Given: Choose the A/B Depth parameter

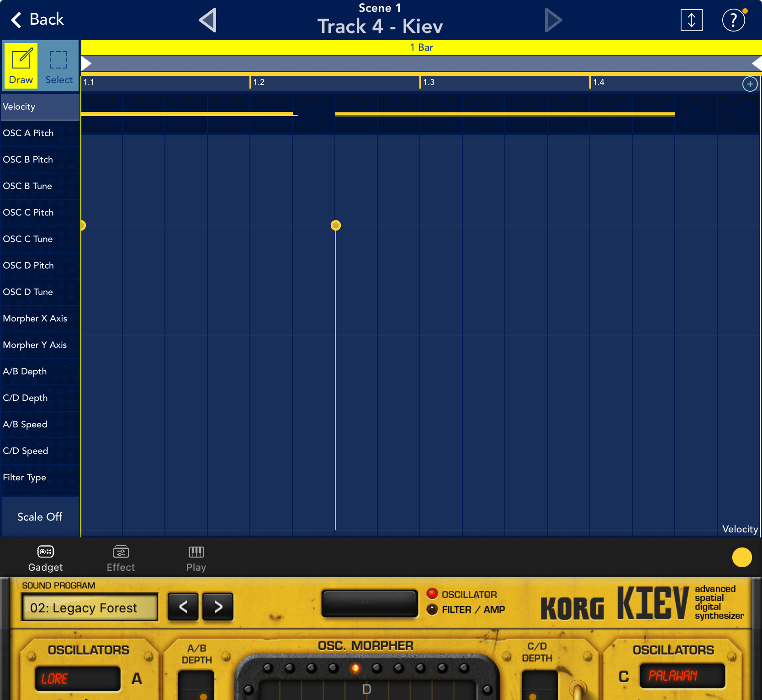Looking at the screenshot, I should (40, 372).
